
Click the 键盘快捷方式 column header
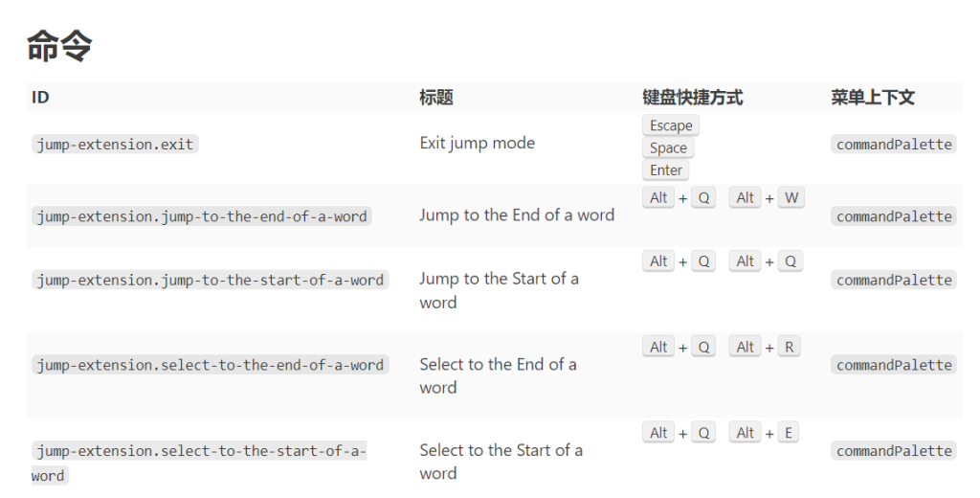(692, 97)
